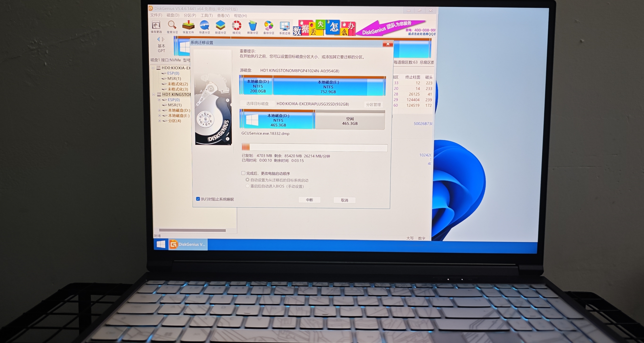The image size is (644, 343).
Task: Click the 数据丢失怎么办 banner ad
Action: pos(324,28)
